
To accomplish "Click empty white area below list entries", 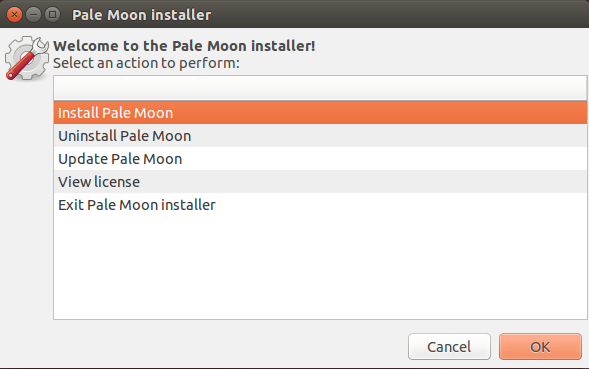I will 320,268.
